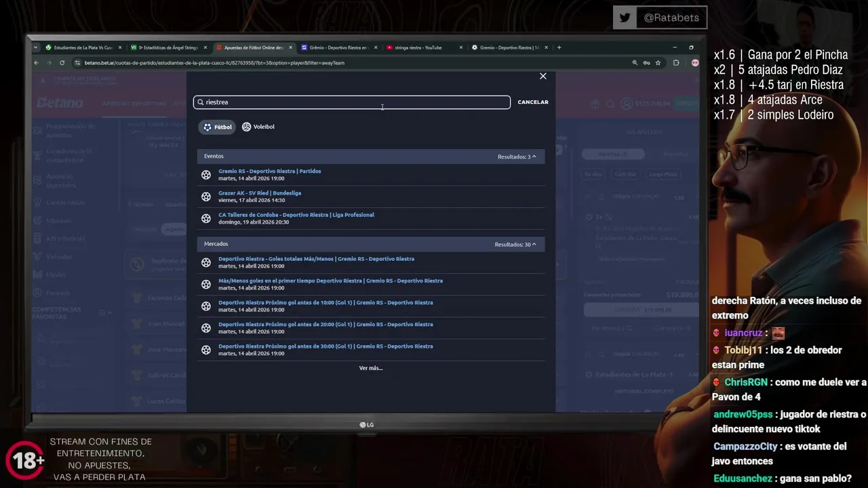The width and height of the screenshot is (868, 488).
Task: Bookmark this page with the star icon
Action: 658,62
